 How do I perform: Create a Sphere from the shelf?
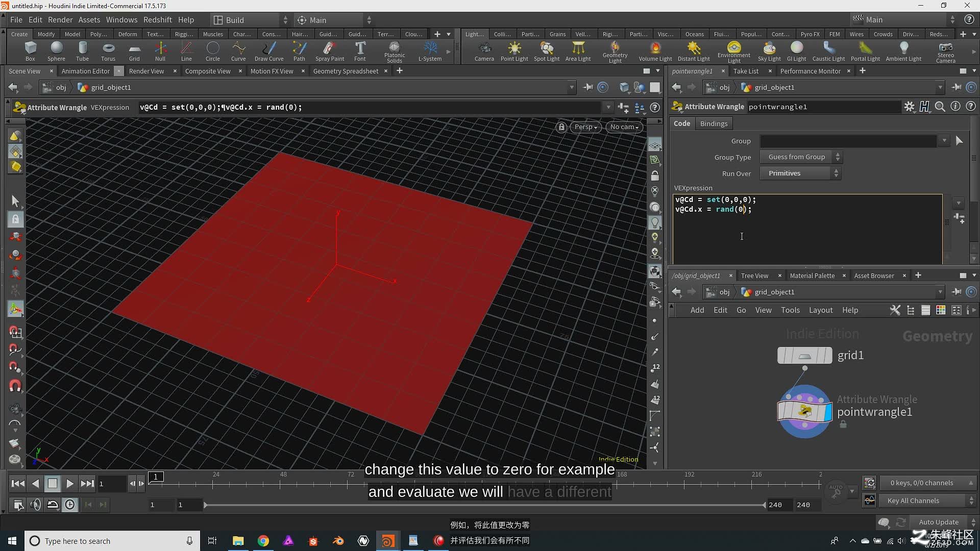56,52
